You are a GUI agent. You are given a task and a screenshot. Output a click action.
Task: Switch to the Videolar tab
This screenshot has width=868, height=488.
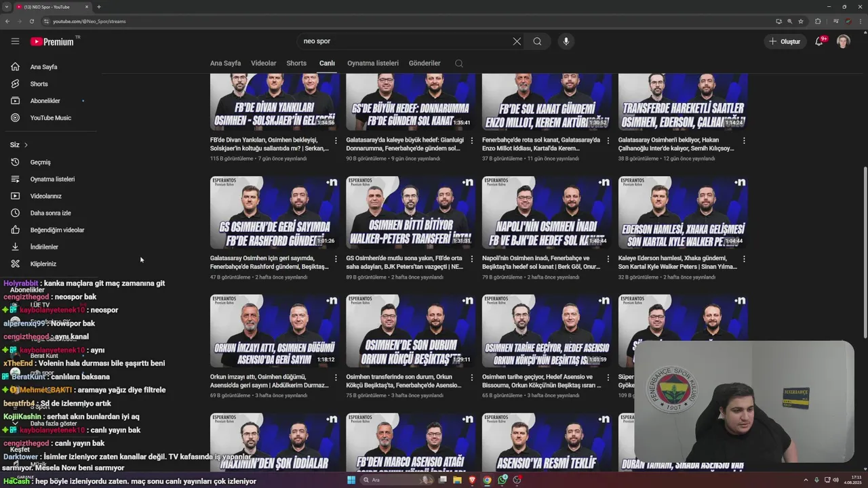coord(263,63)
